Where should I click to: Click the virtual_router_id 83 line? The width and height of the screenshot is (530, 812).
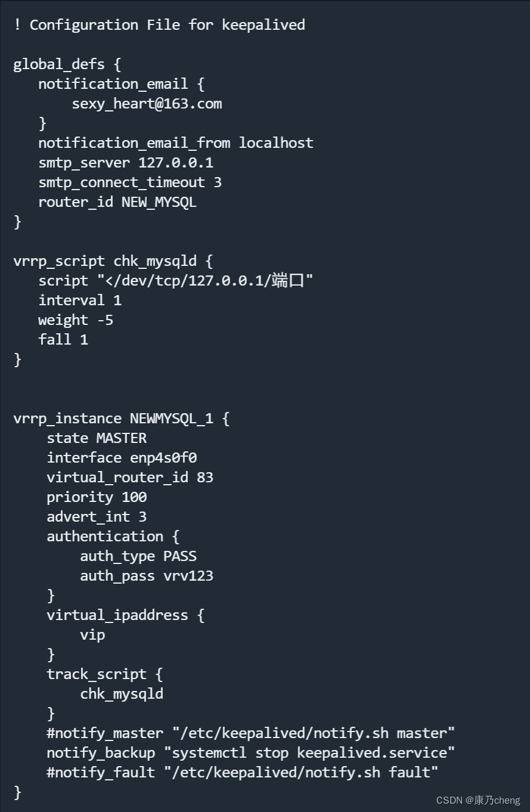click(x=130, y=478)
